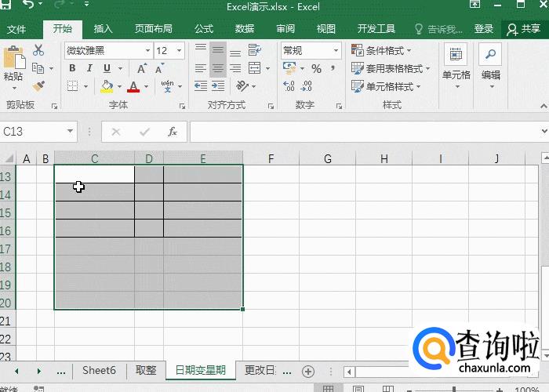This screenshot has width=549, height=392.
Task: Increase font size with larger A
Action: (x=142, y=68)
